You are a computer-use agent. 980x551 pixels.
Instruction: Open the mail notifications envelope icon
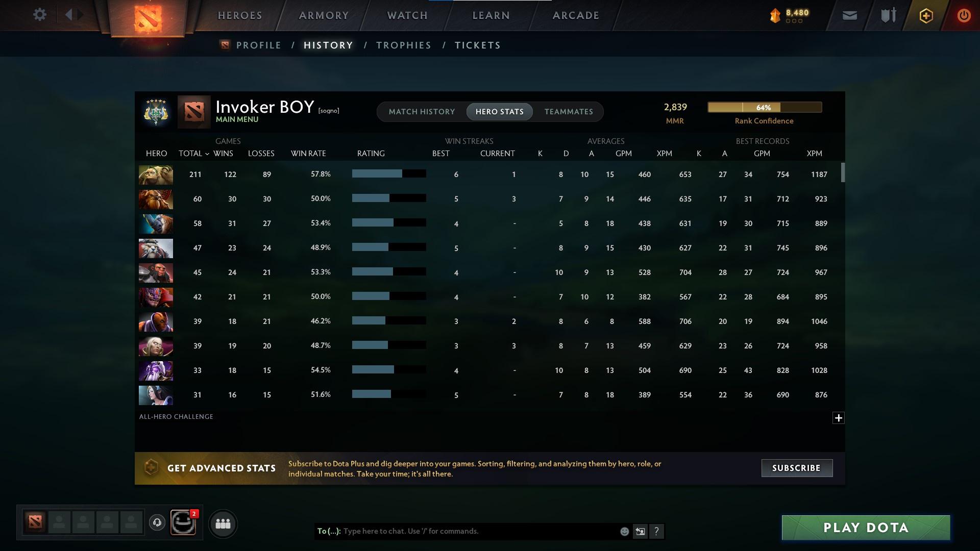point(849,15)
